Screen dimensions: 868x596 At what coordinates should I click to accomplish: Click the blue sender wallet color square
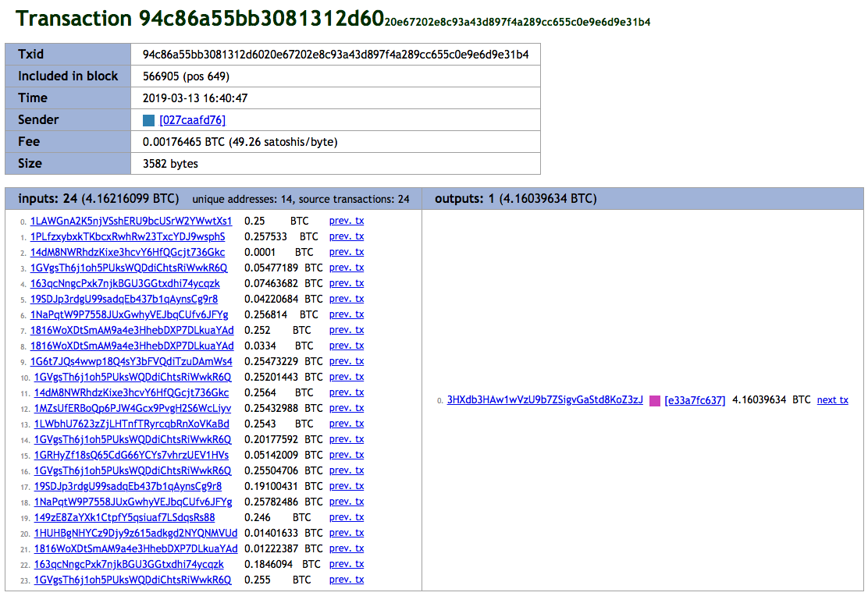click(x=149, y=120)
